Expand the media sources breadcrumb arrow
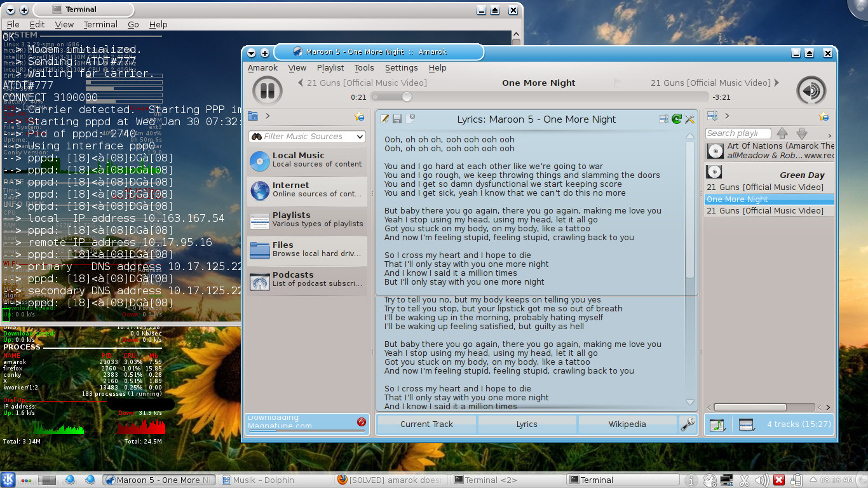The height and width of the screenshot is (488, 868). pyautogui.click(x=268, y=116)
